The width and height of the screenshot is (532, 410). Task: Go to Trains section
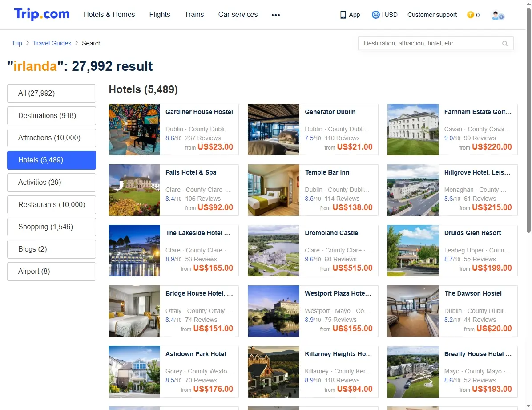click(194, 14)
